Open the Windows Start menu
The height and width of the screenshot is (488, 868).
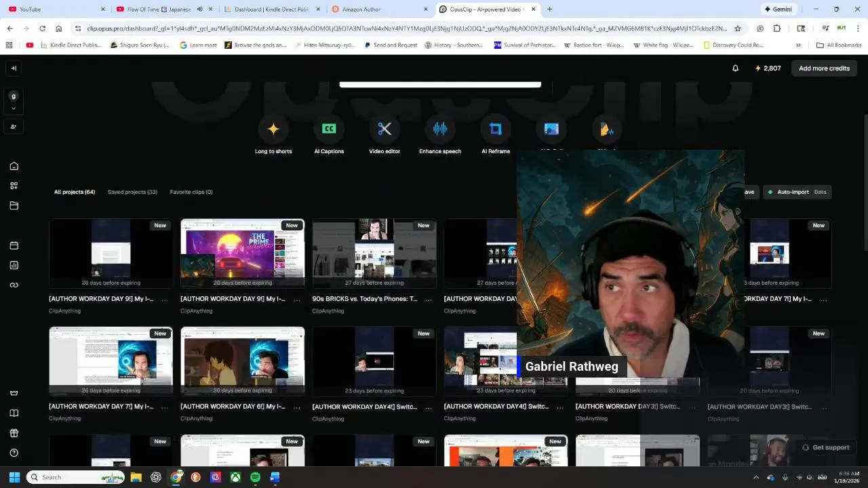click(x=14, y=477)
